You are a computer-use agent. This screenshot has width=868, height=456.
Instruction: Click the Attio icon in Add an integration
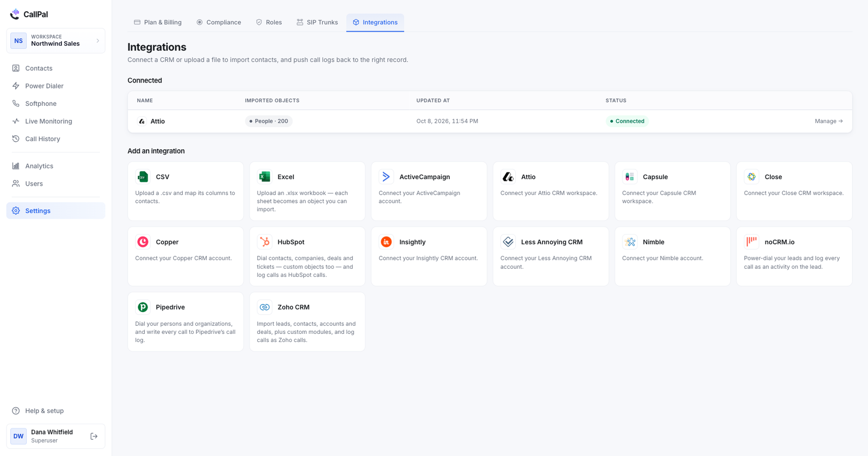click(x=508, y=177)
